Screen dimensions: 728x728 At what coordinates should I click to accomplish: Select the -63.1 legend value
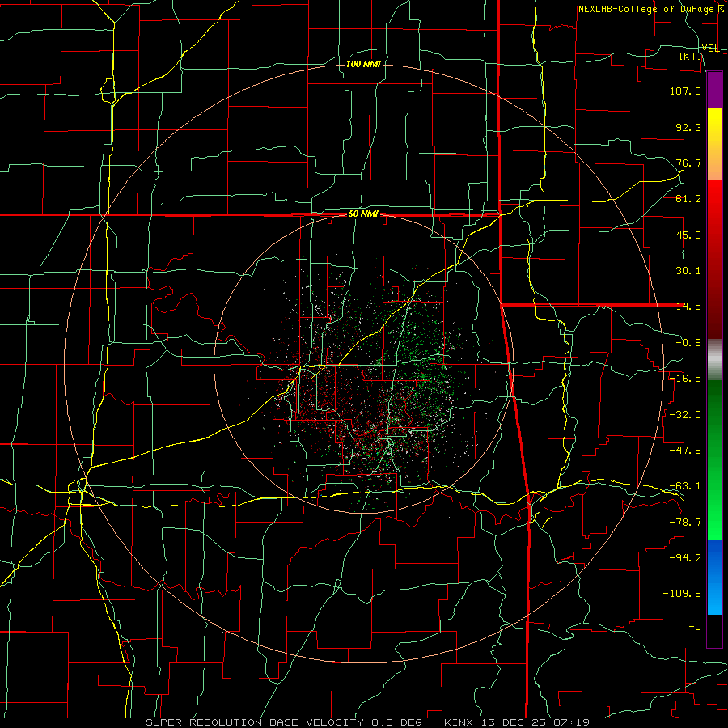pos(685,486)
